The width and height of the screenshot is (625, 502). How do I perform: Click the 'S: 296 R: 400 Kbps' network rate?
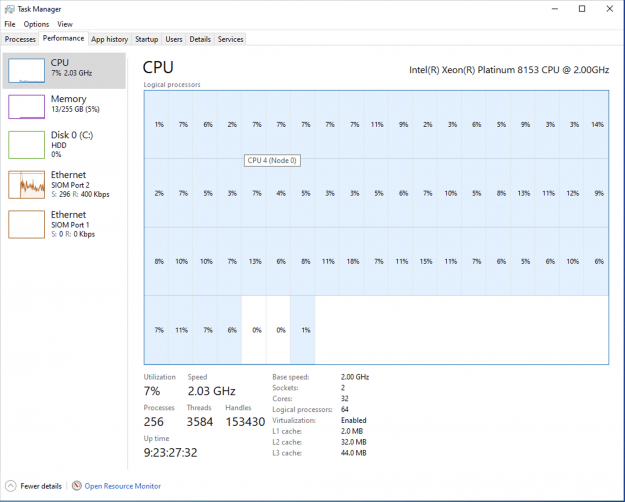pyautogui.click(x=80, y=194)
